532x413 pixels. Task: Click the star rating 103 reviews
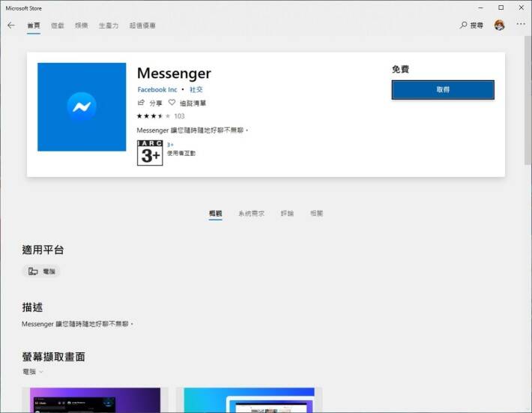[160, 116]
